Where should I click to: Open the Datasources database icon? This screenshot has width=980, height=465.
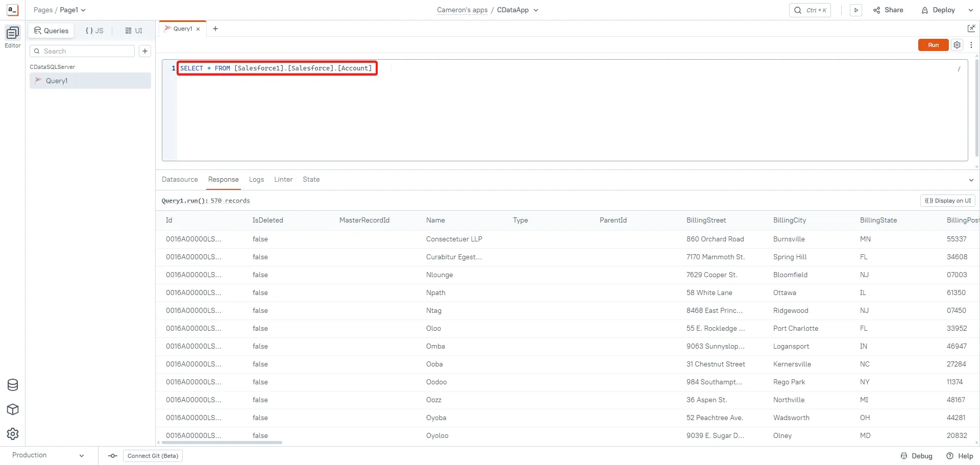coord(13,385)
